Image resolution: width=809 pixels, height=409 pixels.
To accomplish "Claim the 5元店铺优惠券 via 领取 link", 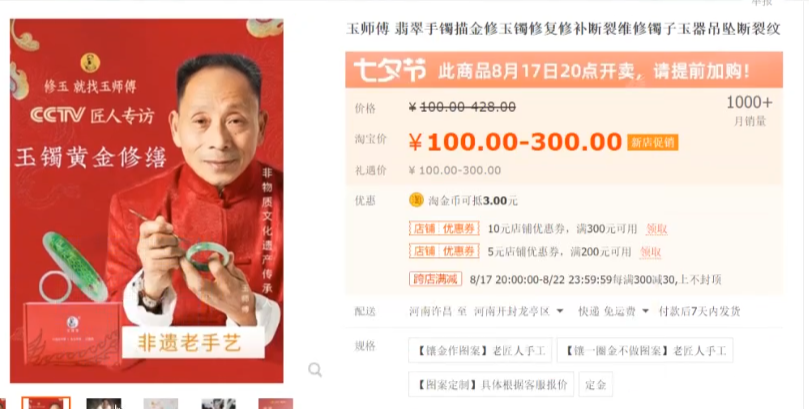I will click(x=651, y=252).
